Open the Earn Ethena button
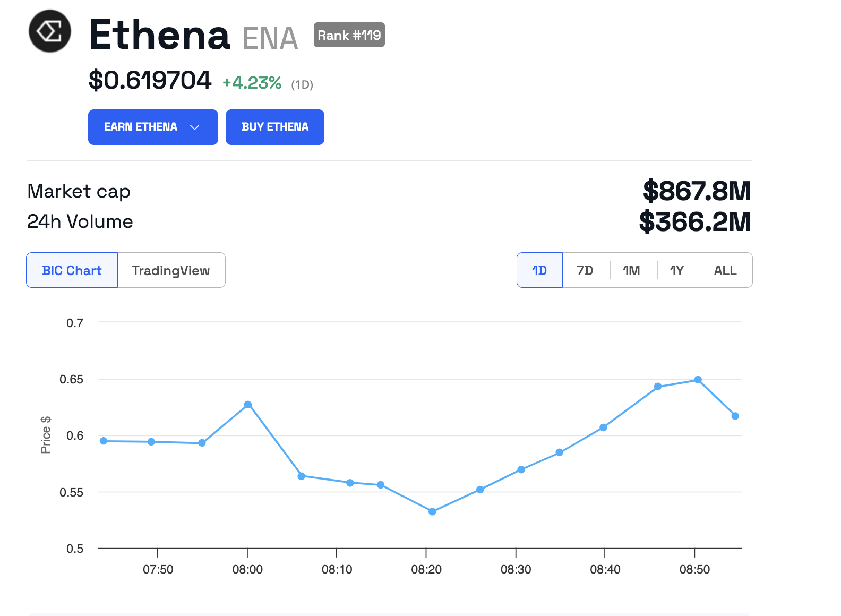Viewport: 841px width, 616px height. point(141,127)
